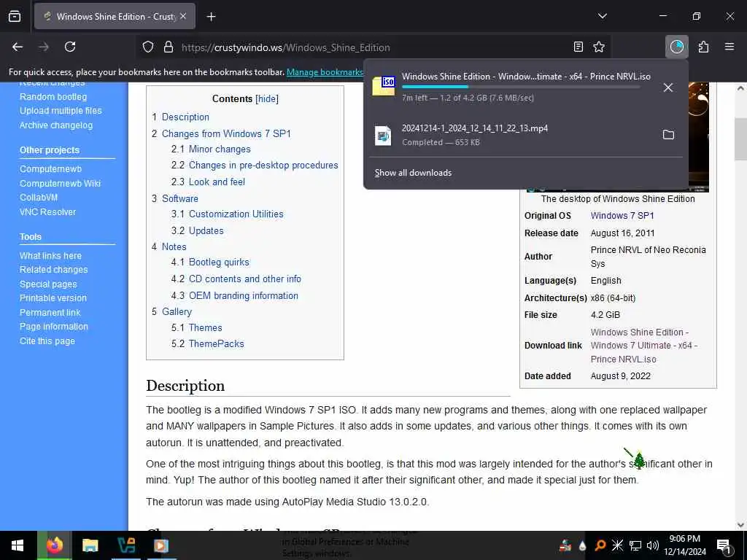Go to 4.1 Bootleg quirks
Image resolution: width=747 pixels, height=560 pixels.
coord(219,262)
